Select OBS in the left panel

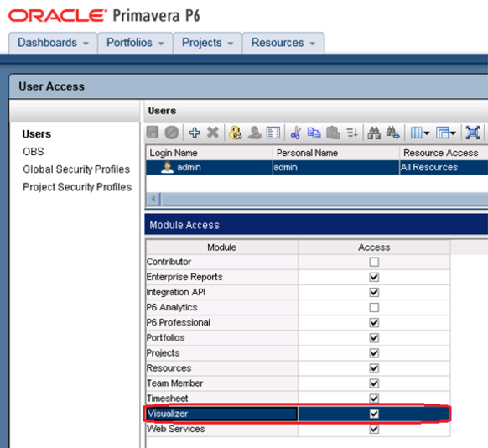pos(34,152)
